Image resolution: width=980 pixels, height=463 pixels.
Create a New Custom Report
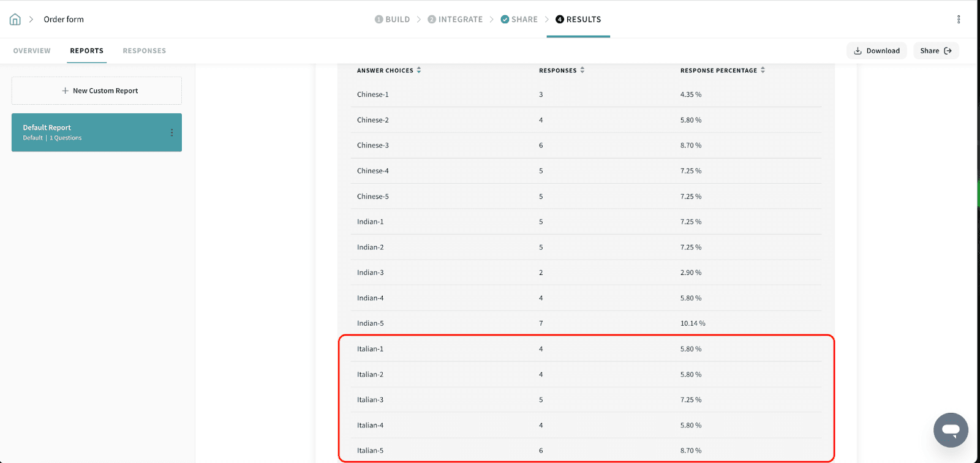pos(97,91)
